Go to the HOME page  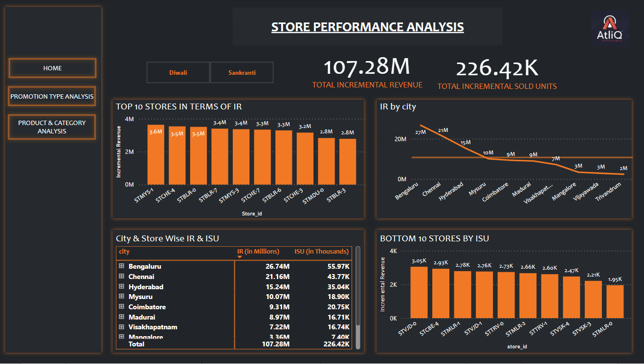(52, 68)
